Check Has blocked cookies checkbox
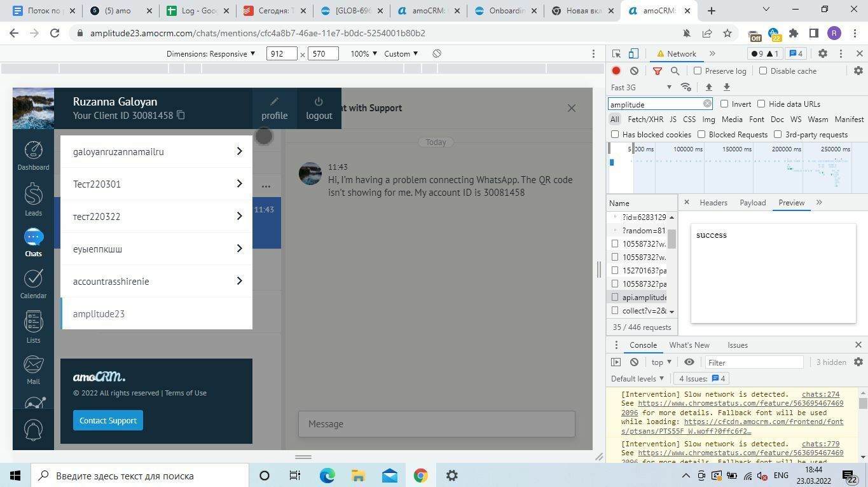The width and height of the screenshot is (868, 487). pos(615,135)
